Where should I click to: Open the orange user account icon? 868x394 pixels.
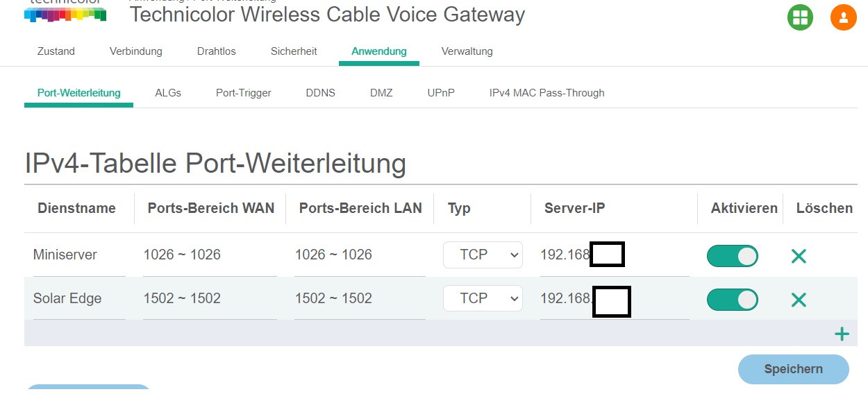click(843, 17)
